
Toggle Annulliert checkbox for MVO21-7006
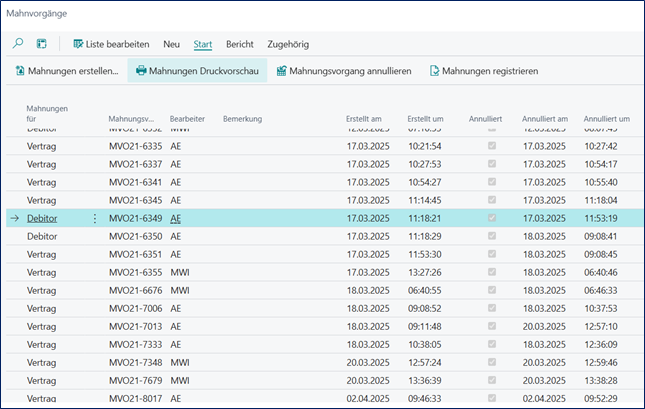492,308
